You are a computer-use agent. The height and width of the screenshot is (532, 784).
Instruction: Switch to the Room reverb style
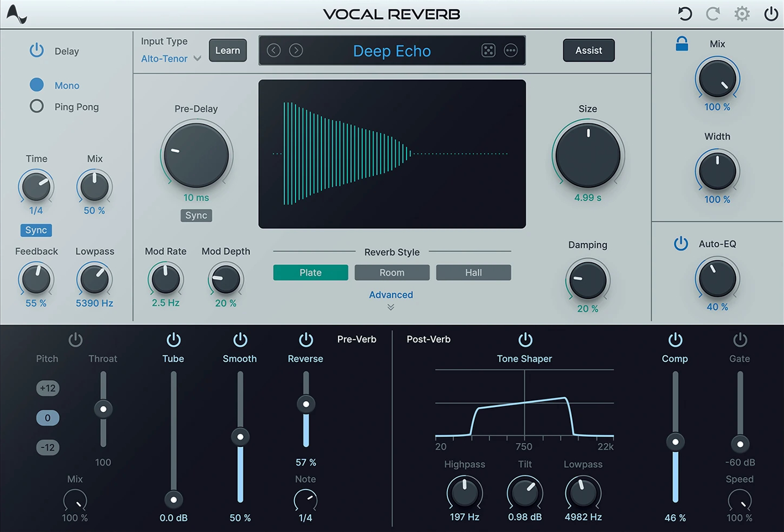[x=391, y=272]
